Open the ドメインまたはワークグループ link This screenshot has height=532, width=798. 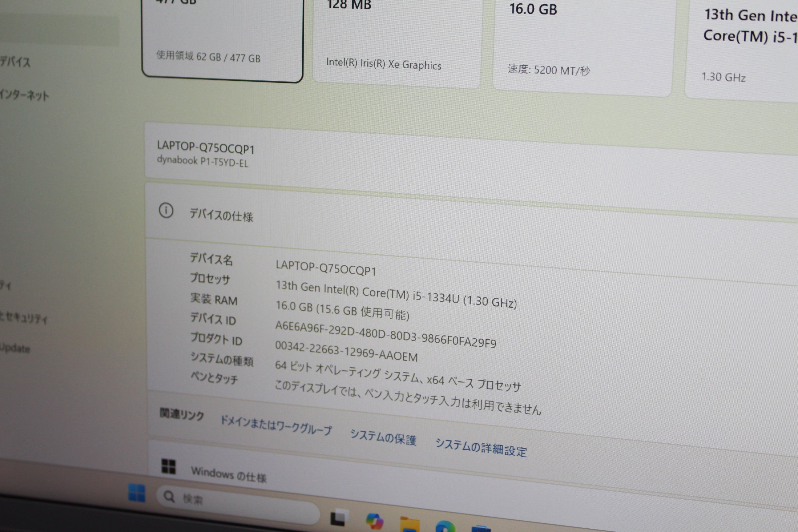276,425
